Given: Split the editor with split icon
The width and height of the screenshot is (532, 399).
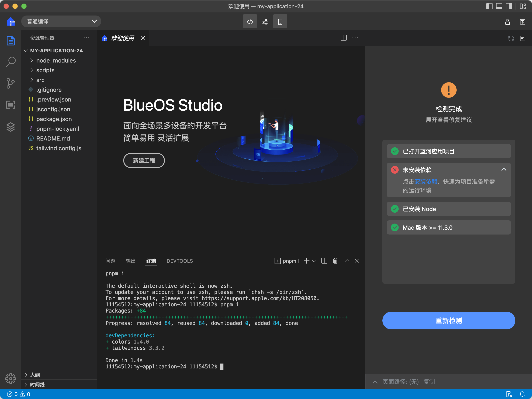Looking at the screenshot, I should [343, 38].
